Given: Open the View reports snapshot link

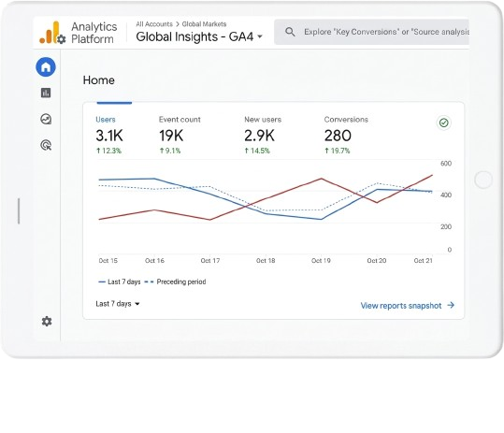Looking at the screenshot, I should coord(408,306).
